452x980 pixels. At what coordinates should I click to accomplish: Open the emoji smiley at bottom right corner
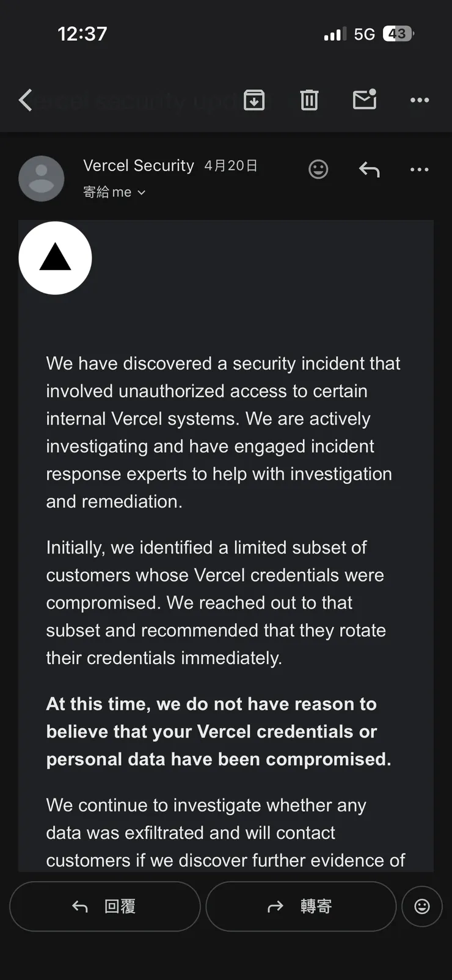[x=422, y=907]
